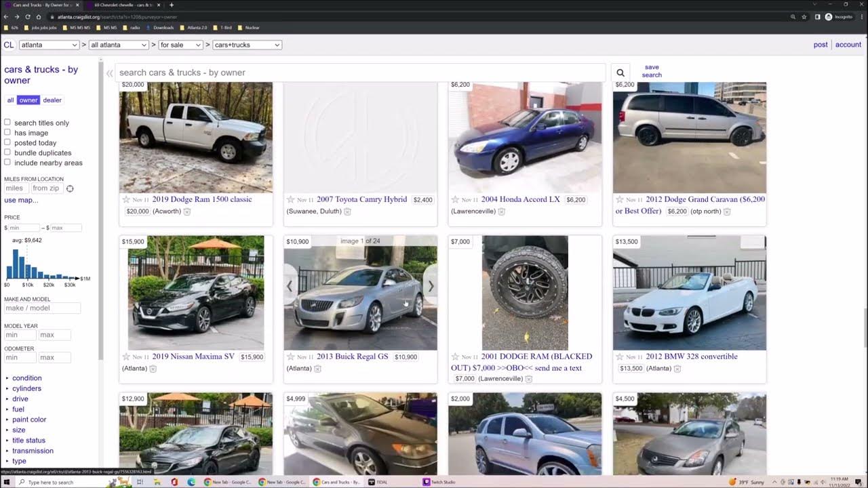Screen dimensions: 868x488
Task: Hide the 2019 Dodge Ram Acworth posting
Action: 187,211
